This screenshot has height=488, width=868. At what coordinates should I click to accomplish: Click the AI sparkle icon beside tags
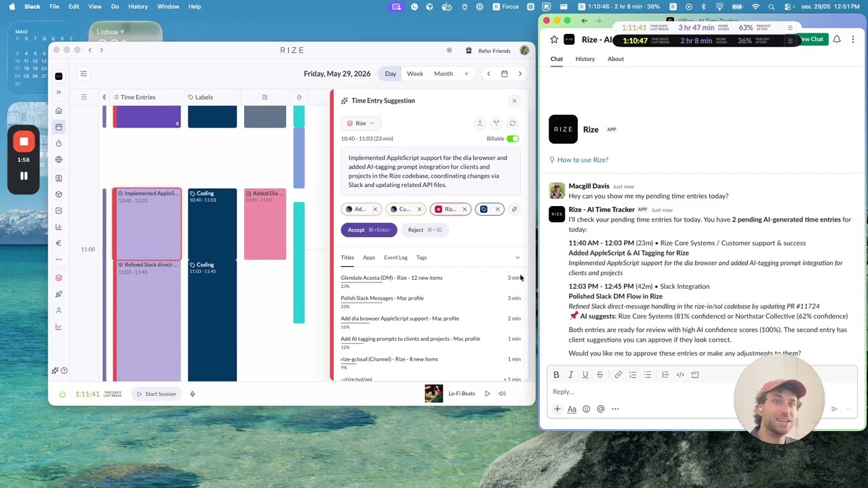click(x=514, y=209)
